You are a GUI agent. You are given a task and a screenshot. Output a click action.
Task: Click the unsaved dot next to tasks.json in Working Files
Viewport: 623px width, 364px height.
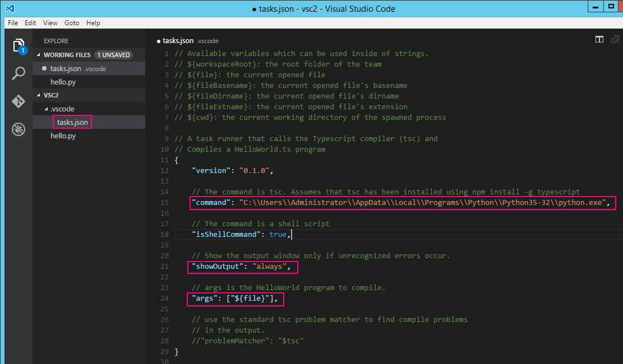(44, 68)
